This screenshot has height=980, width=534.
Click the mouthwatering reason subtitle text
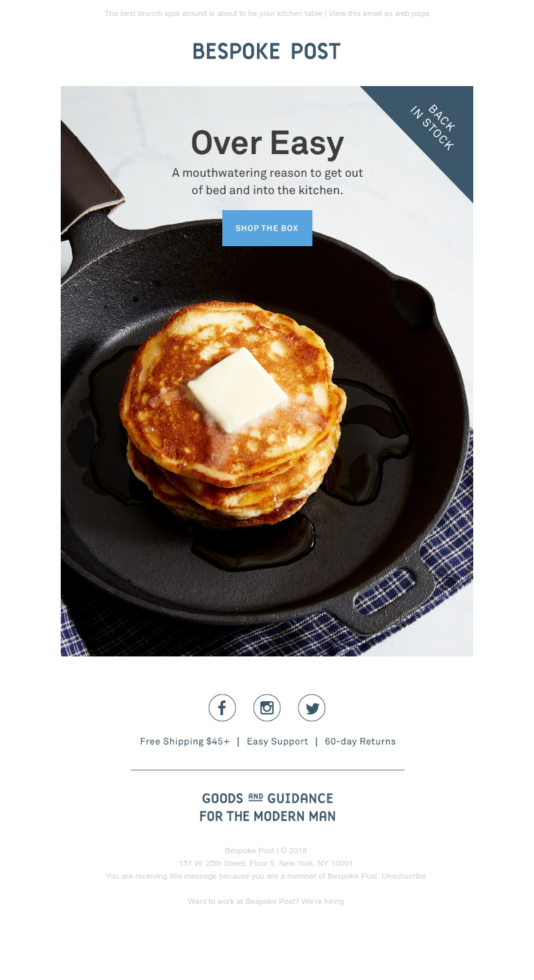tap(267, 181)
